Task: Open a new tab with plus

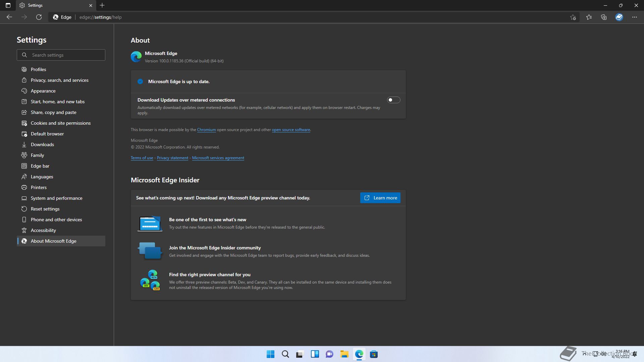Action: [102, 5]
